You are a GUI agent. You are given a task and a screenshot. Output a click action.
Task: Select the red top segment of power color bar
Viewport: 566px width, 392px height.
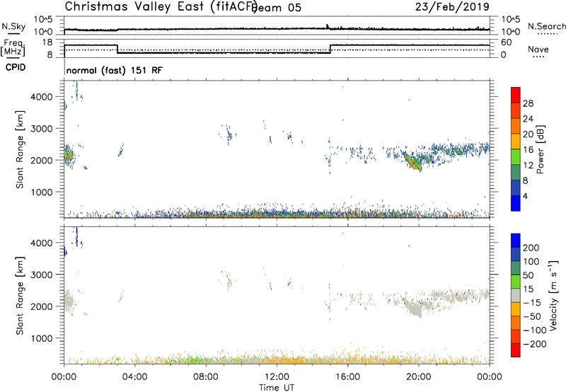516,96
